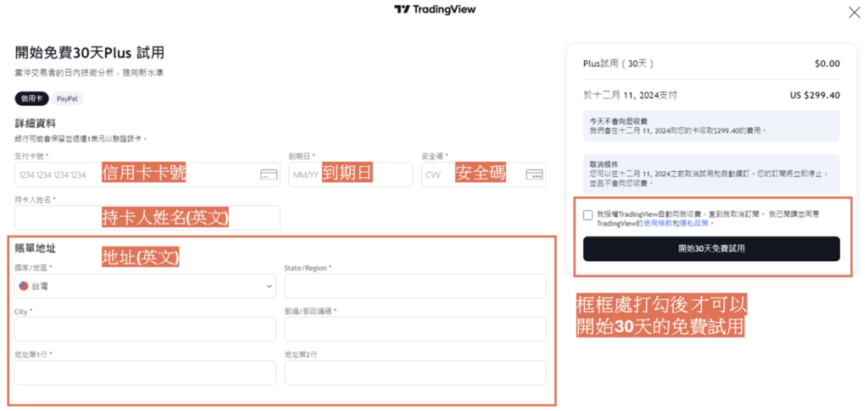Click the 今天不會向您收費 notice
The width and height of the screenshot is (868, 411).
point(711,125)
